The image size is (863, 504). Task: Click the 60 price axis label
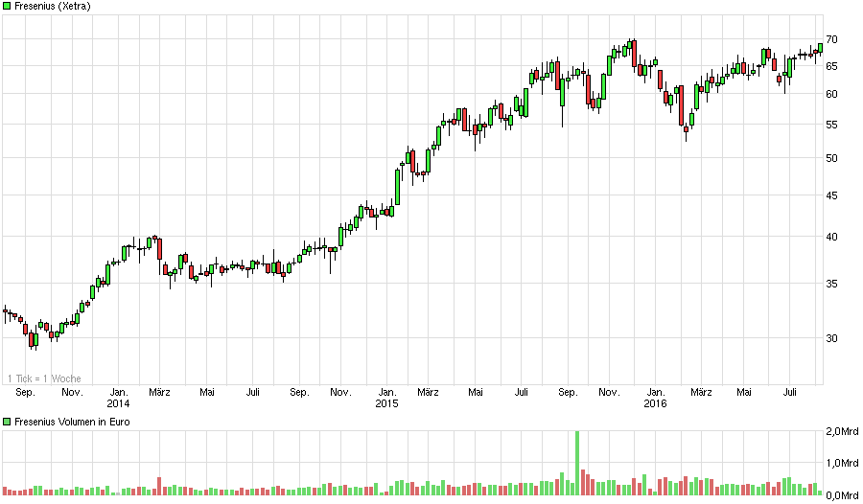pyautogui.click(x=831, y=94)
